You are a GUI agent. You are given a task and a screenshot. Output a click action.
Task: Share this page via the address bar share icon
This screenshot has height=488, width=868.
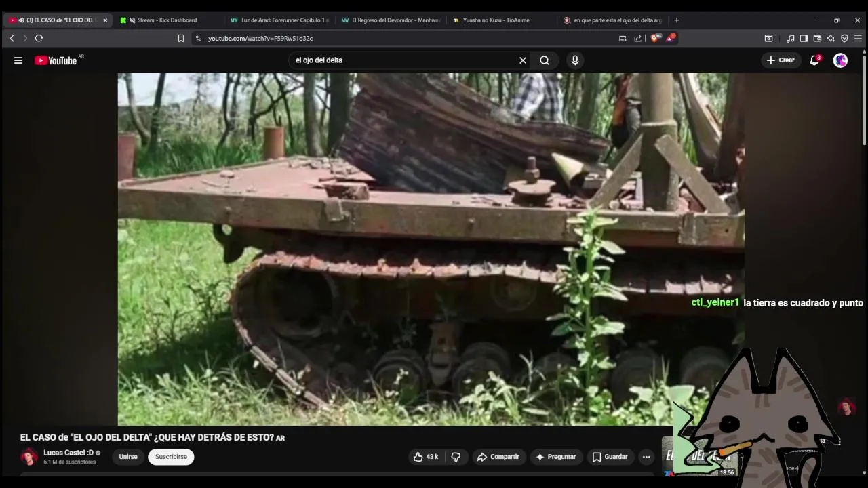pos(638,39)
